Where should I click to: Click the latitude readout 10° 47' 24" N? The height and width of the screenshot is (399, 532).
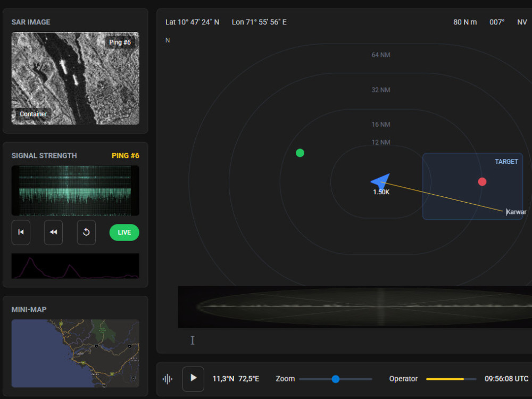(x=193, y=22)
